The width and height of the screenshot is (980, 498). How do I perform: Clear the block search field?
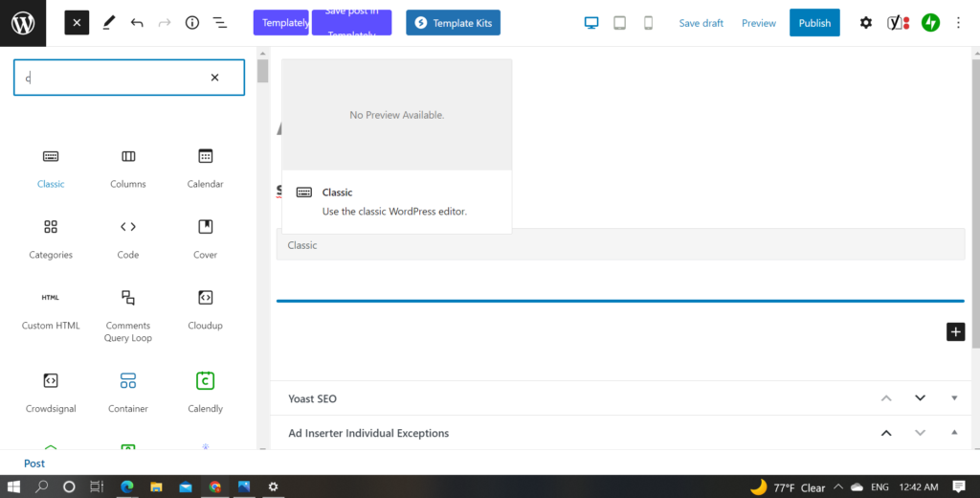214,78
